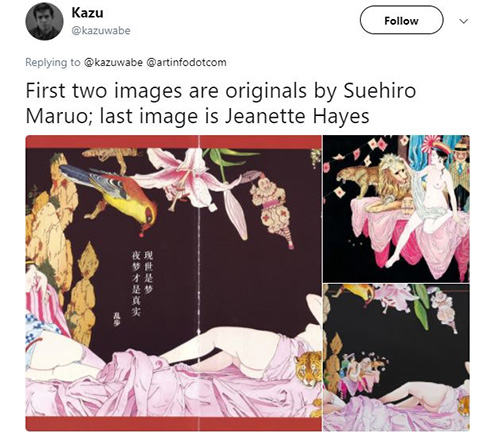Click the Chinese calligraphy text in the artwork
The width and height of the screenshot is (480, 441).
coord(142,283)
